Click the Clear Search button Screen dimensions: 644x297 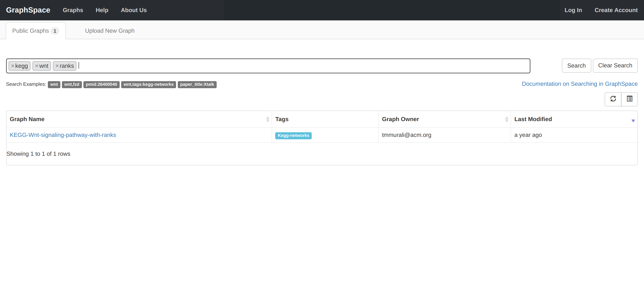[615, 66]
